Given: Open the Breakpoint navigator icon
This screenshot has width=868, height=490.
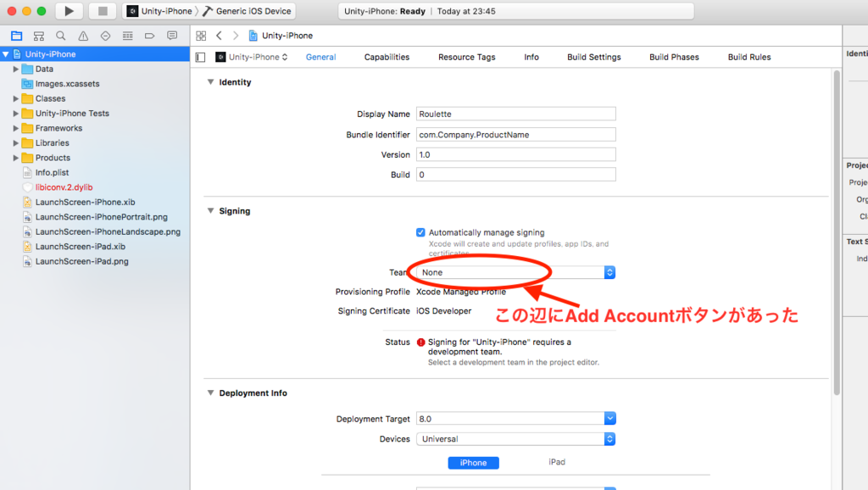Looking at the screenshot, I should click(149, 36).
